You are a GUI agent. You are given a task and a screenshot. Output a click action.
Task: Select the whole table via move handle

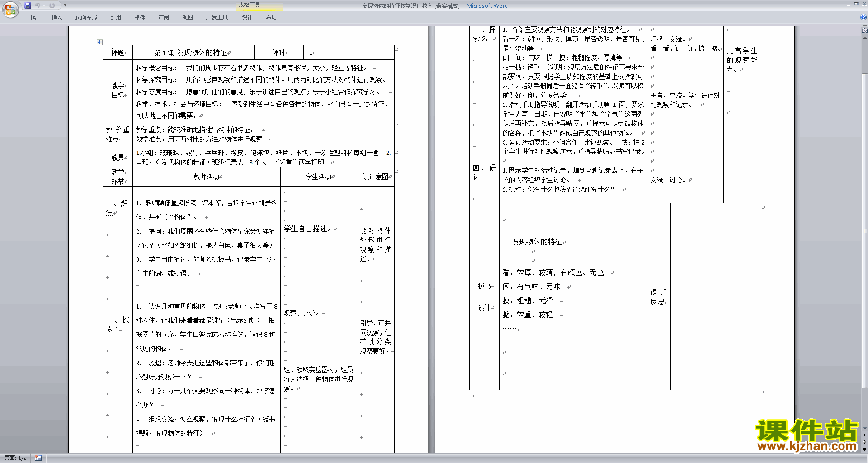pyautogui.click(x=99, y=42)
